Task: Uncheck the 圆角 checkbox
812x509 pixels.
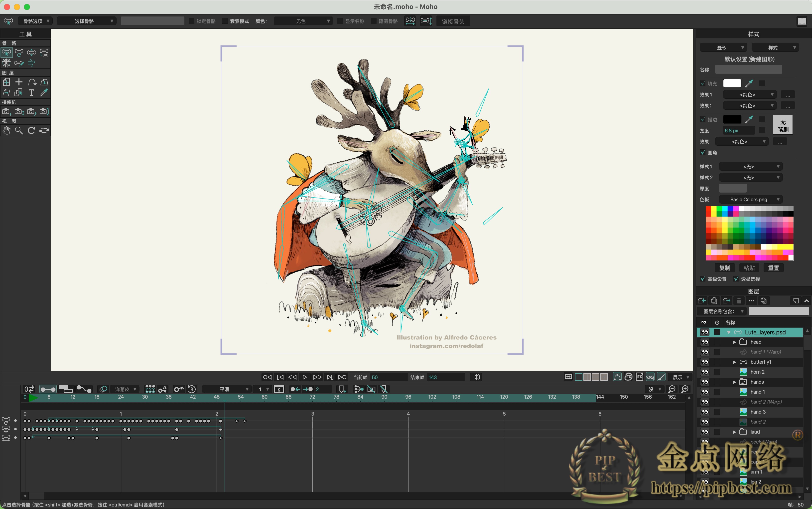Action: pyautogui.click(x=703, y=153)
